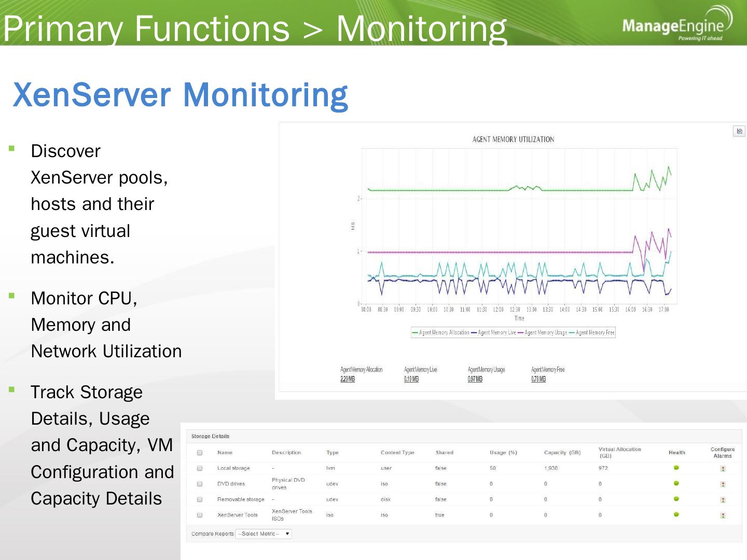747x560 pixels.
Task: Click the XenServer Monitoring heading
Action: pos(180,95)
